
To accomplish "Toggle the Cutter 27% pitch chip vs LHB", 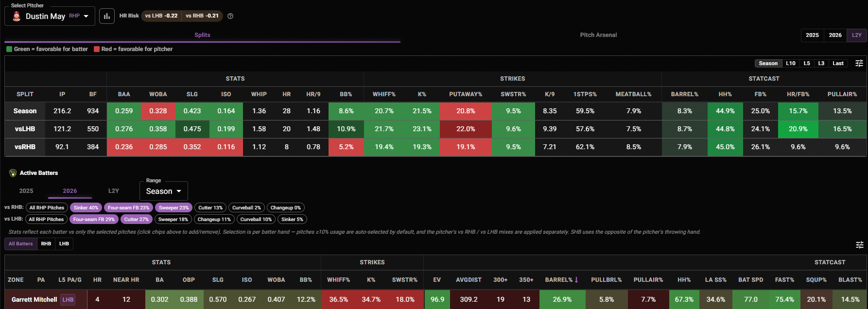I will pyautogui.click(x=136, y=219).
